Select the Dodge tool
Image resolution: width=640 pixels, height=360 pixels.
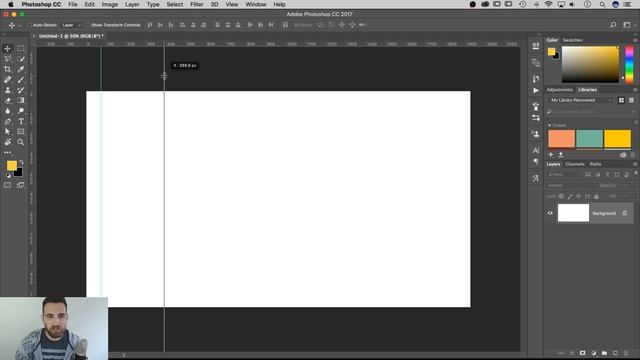(x=20, y=111)
